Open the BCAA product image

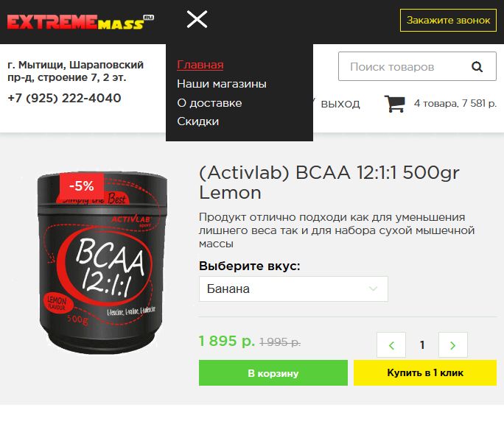click(x=102, y=263)
